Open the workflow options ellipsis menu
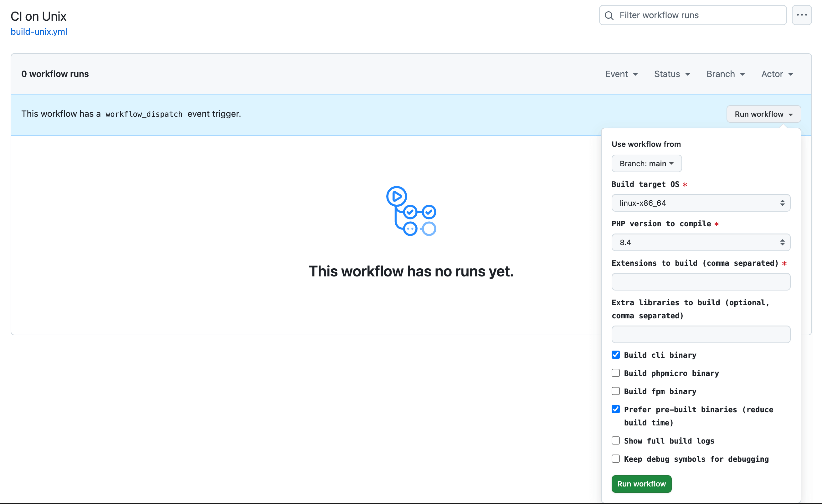Screen dimensions: 822x504 click(x=802, y=15)
